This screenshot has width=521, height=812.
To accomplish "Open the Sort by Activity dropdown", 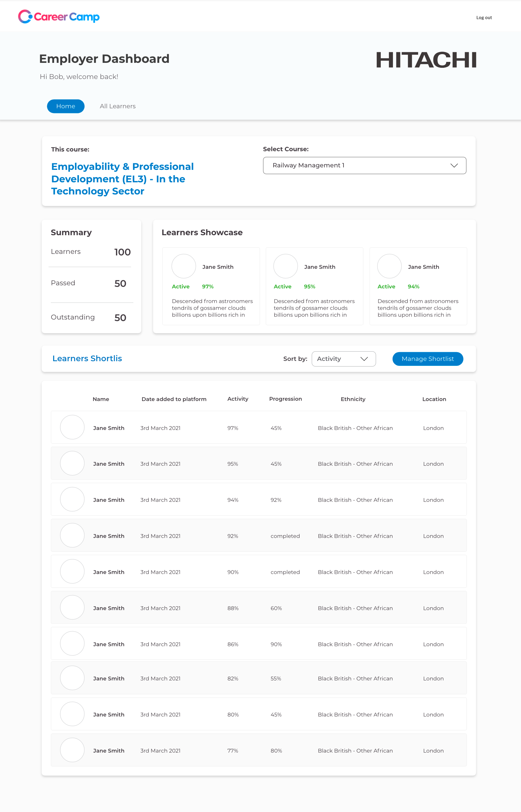I will pos(343,359).
